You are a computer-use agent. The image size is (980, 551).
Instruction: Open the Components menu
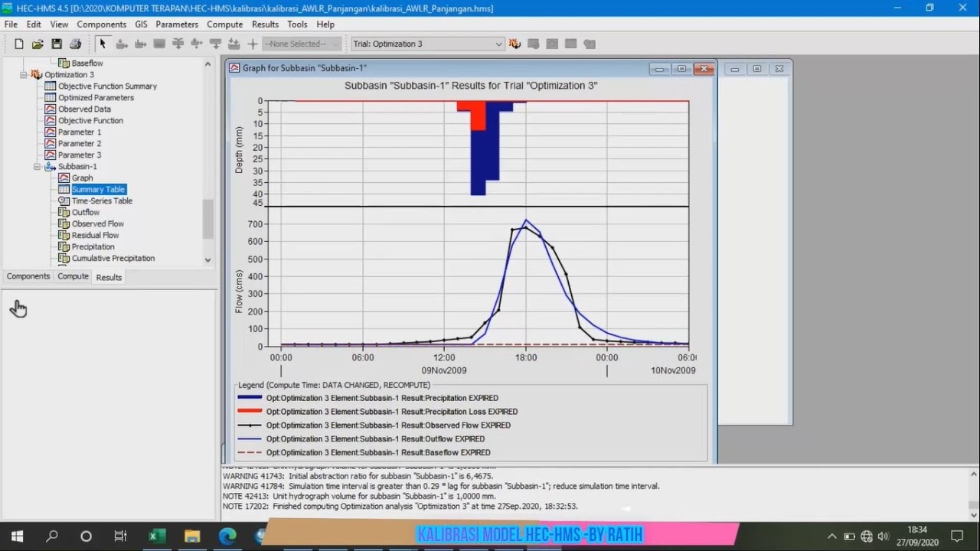(101, 24)
